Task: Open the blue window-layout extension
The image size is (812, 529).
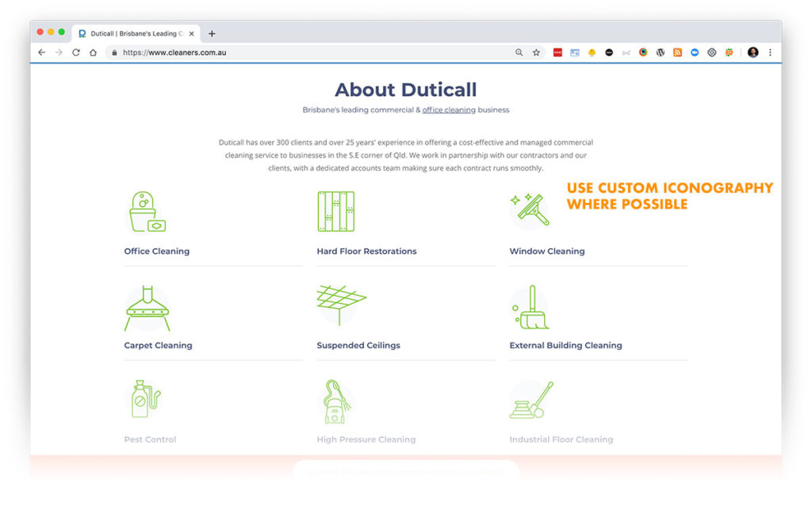Action: click(575, 52)
